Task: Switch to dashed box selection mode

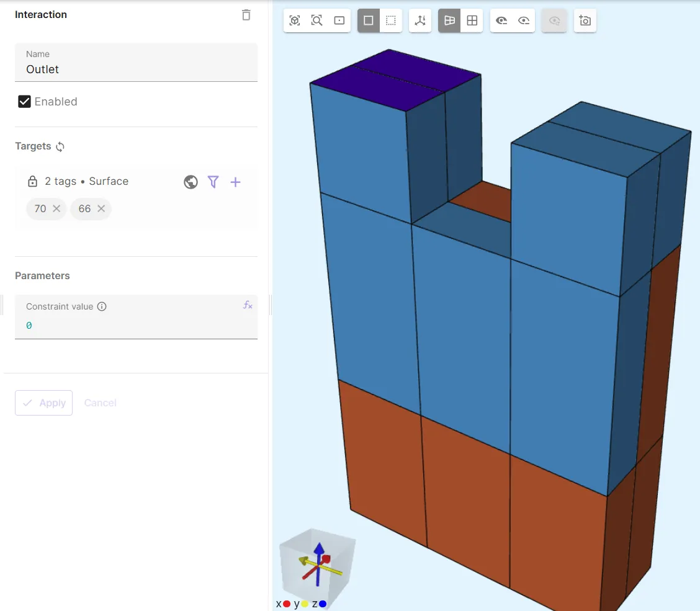Action: pyautogui.click(x=390, y=20)
